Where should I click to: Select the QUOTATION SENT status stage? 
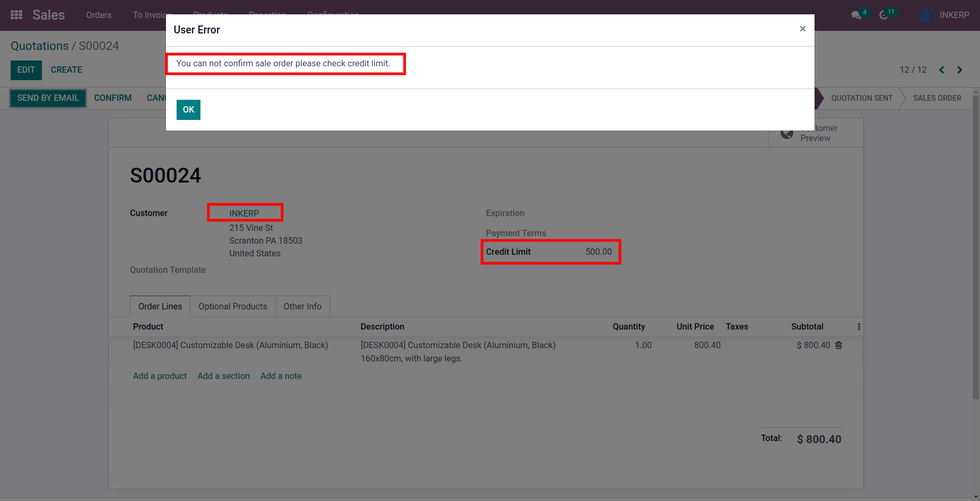coord(862,98)
